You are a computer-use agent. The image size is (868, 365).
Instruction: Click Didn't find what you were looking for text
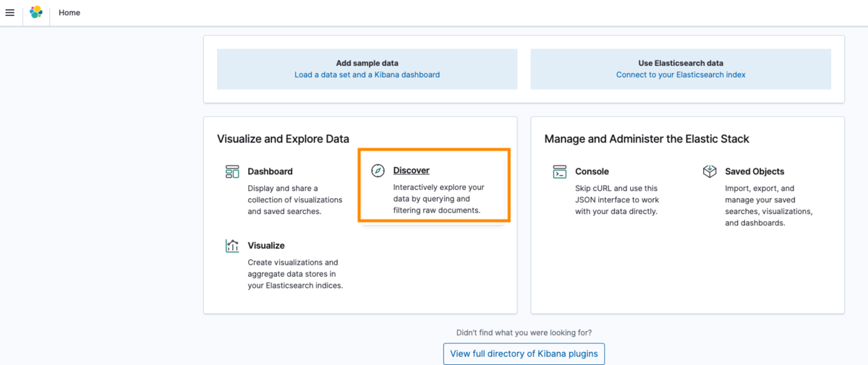[524, 332]
